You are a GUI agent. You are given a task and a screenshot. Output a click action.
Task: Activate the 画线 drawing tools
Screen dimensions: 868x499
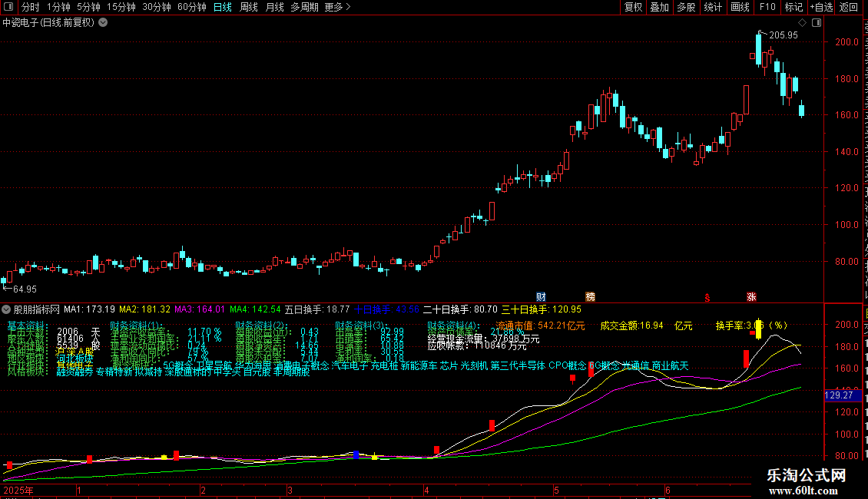tap(740, 7)
